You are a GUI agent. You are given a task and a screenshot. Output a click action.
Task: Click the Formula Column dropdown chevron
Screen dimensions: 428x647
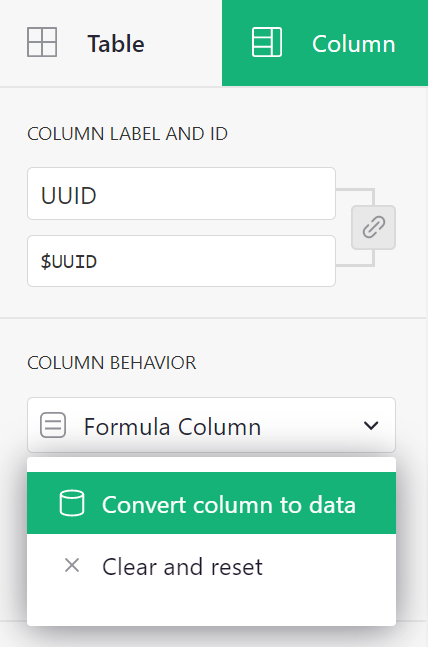(371, 425)
